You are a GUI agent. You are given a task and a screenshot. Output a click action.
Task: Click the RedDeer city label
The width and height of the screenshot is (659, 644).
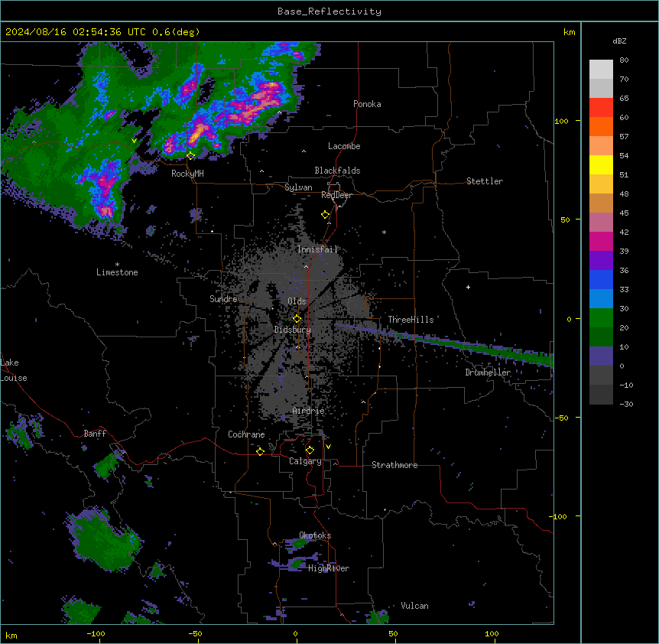coord(336,195)
